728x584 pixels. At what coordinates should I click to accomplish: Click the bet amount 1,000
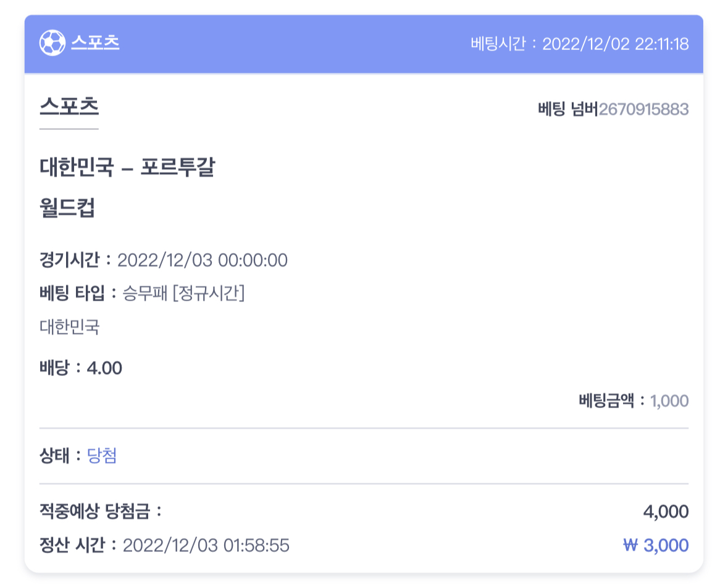click(x=669, y=401)
